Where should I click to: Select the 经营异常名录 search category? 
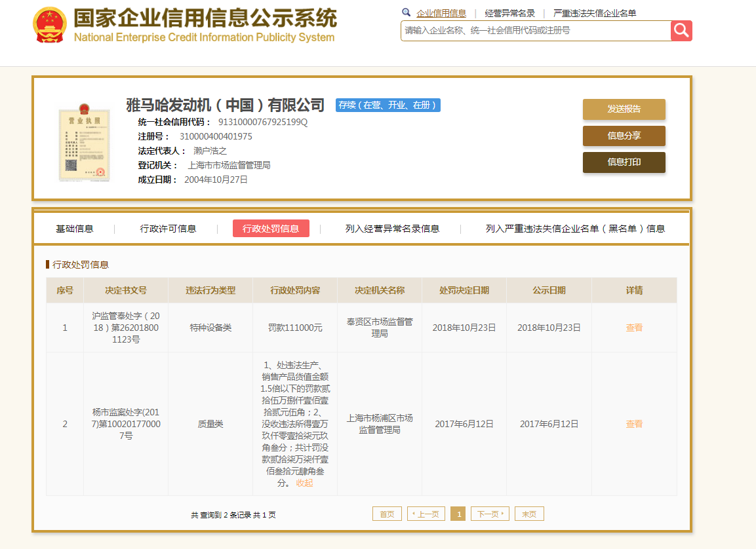click(x=509, y=13)
